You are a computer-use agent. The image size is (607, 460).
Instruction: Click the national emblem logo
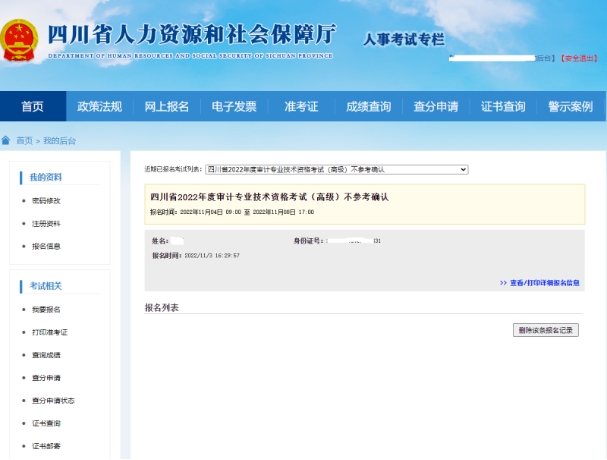18,41
